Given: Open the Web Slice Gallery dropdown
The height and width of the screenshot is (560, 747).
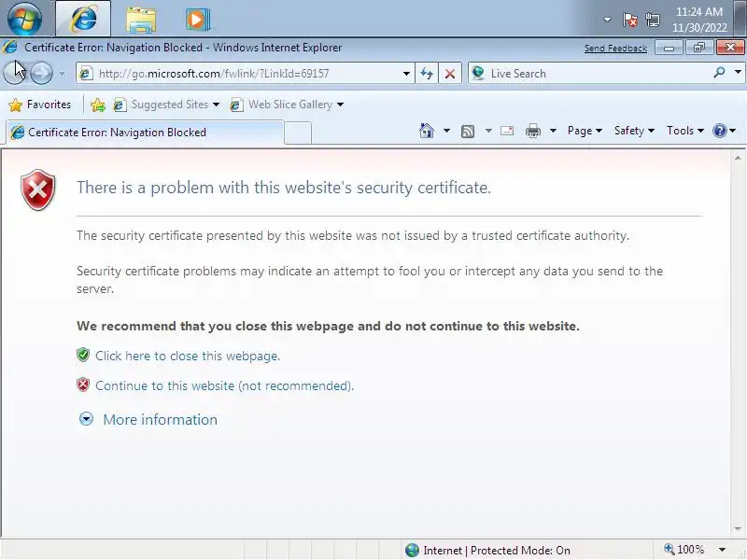Looking at the screenshot, I should click(x=287, y=105).
